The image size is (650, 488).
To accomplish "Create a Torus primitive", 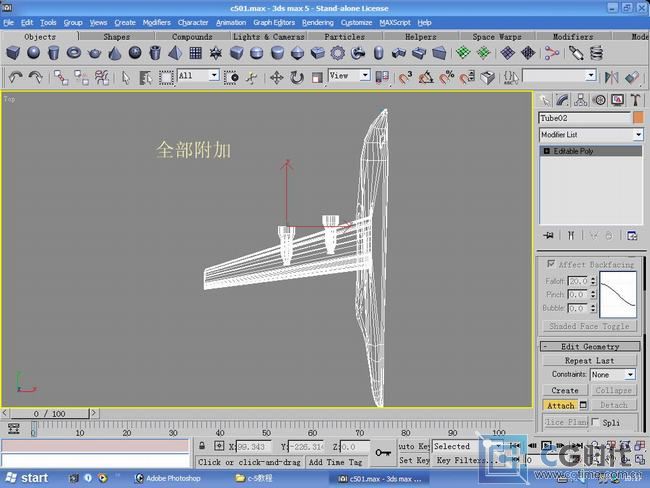I will coord(74,53).
